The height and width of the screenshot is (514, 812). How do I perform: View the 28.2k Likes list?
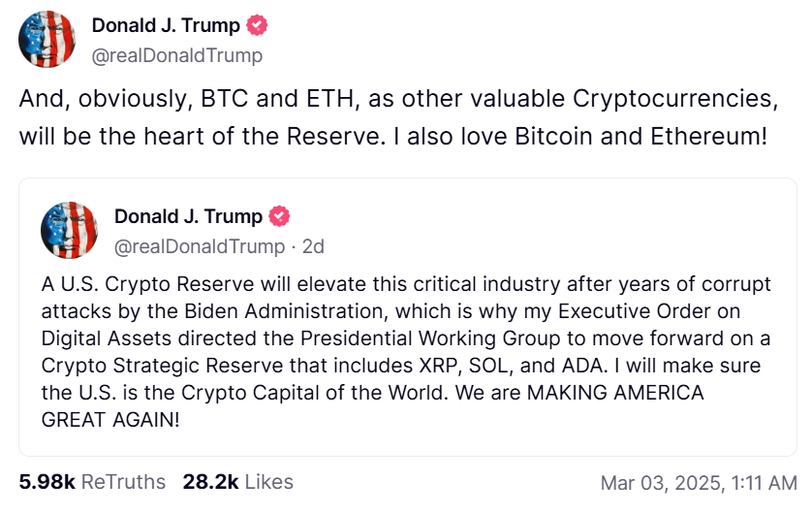[237, 481]
